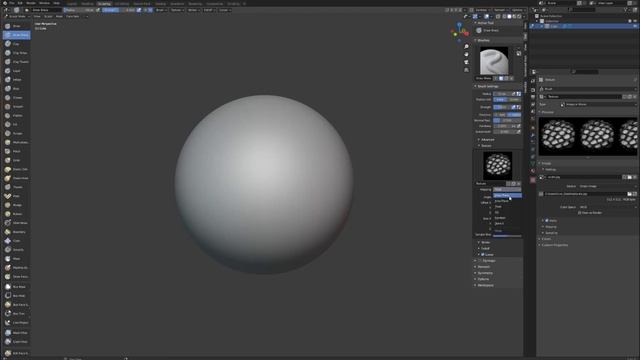The height and width of the screenshot is (360, 640).
Task: Choose Tiled in Mapping list
Action: tap(507, 207)
